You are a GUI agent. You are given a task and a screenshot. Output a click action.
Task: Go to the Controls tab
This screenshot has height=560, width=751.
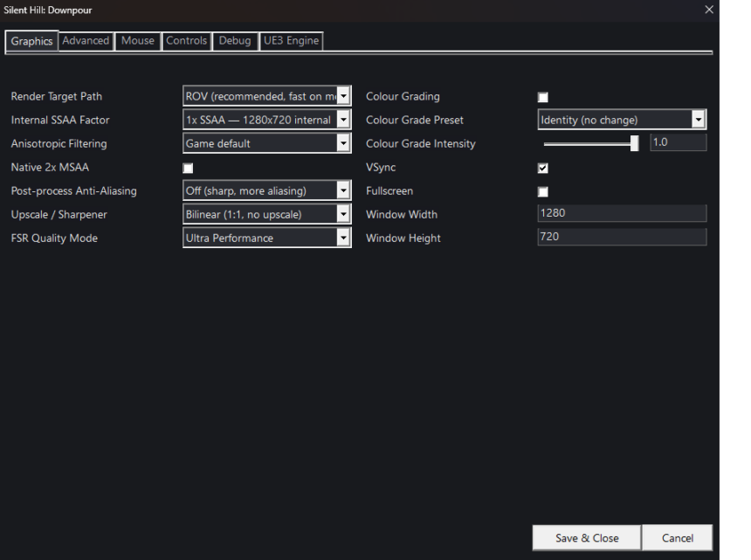coord(186,41)
